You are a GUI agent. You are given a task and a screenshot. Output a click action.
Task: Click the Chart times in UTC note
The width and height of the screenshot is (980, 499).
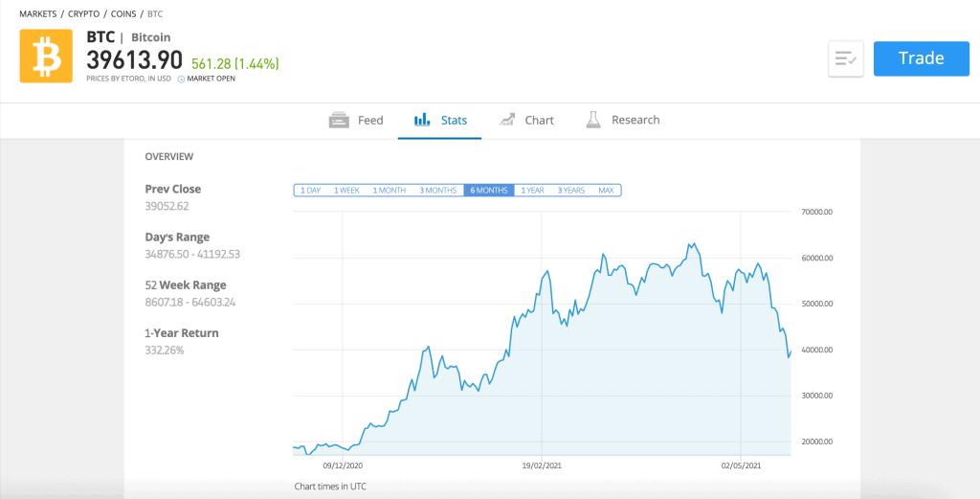pos(330,486)
